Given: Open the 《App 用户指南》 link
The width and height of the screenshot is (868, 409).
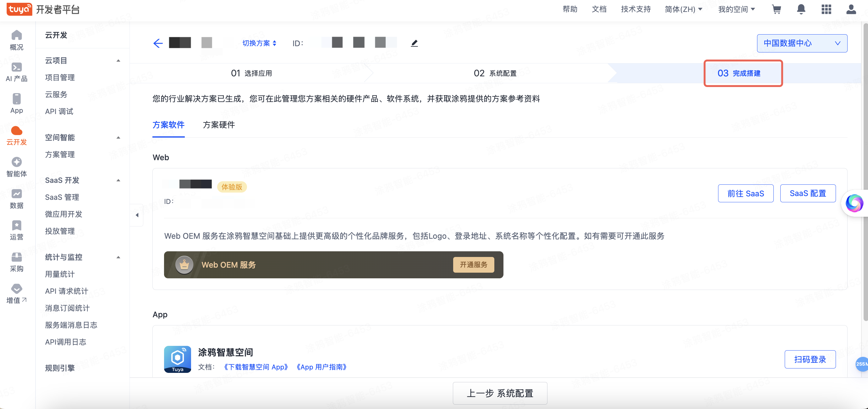Looking at the screenshot, I should point(321,367).
